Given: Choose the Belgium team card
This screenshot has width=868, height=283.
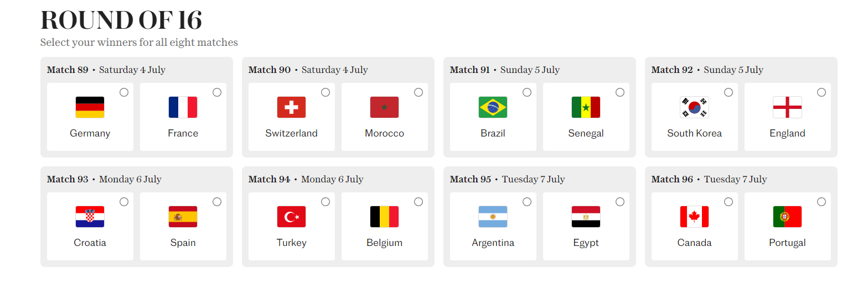Looking at the screenshot, I should tap(385, 226).
